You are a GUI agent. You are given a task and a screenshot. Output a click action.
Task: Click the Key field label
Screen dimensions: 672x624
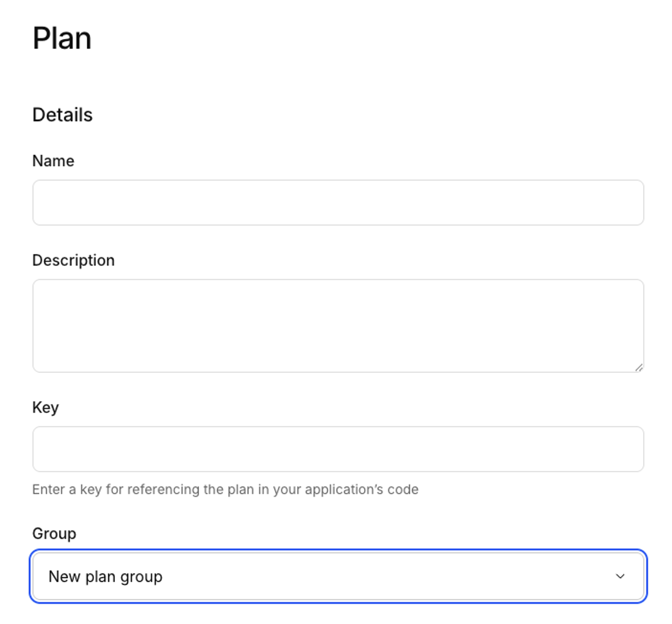[45, 407]
